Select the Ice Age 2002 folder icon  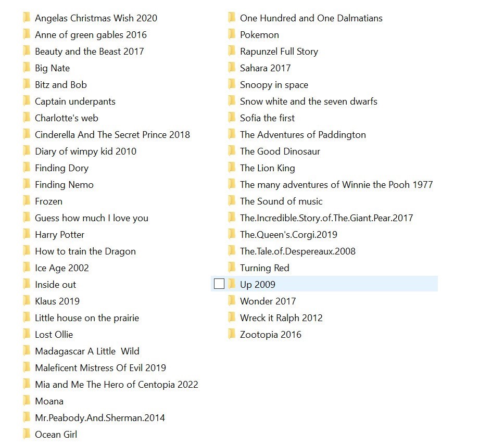click(x=27, y=268)
